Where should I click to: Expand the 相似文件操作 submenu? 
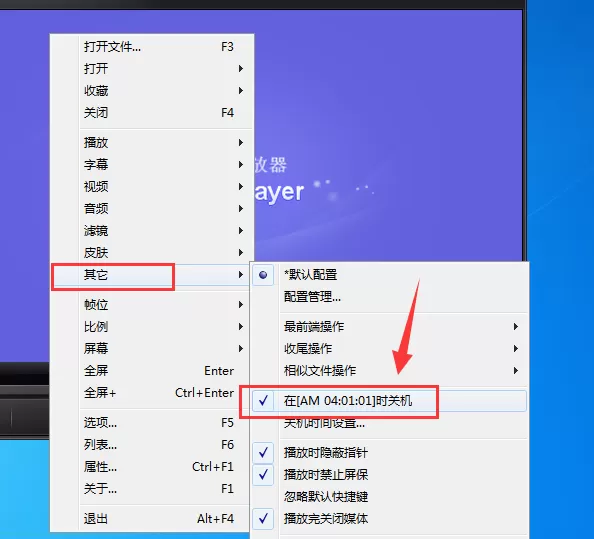click(389, 370)
